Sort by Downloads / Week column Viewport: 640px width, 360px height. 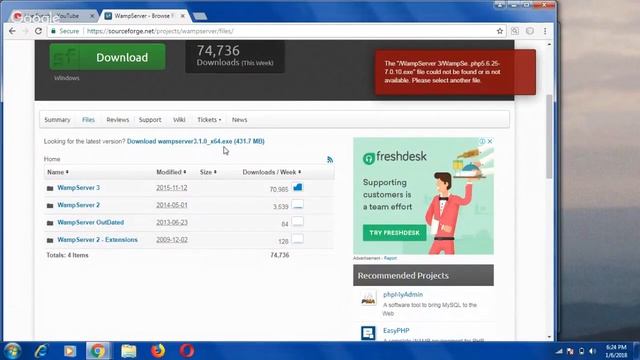(x=272, y=172)
